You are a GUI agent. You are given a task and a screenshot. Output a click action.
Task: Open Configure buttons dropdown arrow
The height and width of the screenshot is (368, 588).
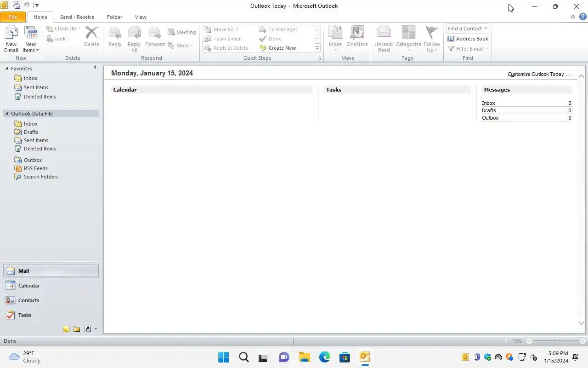(96, 329)
